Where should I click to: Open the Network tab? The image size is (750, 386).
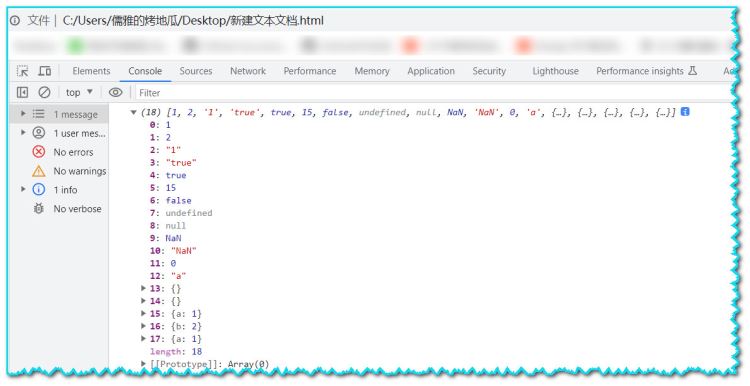coord(248,71)
